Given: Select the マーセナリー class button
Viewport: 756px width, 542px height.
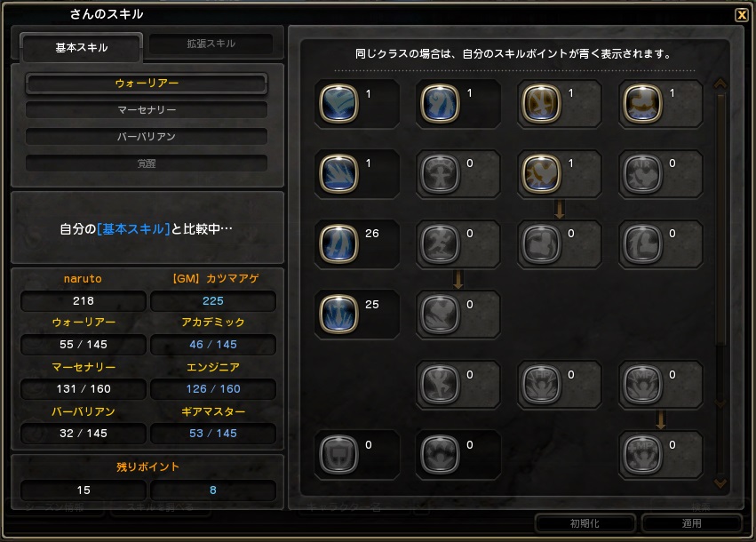Looking at the screenshot, I should [147, 110].
